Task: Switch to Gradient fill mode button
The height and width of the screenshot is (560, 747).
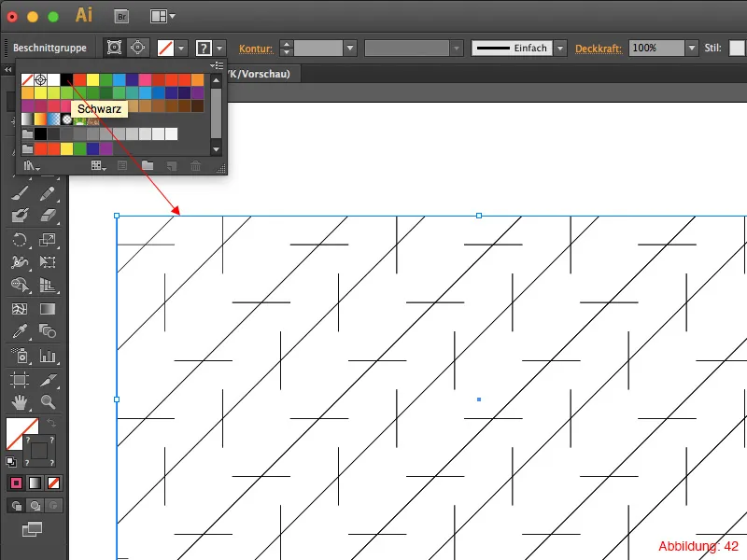Action: pyautogui.click(x=35, y=483)
